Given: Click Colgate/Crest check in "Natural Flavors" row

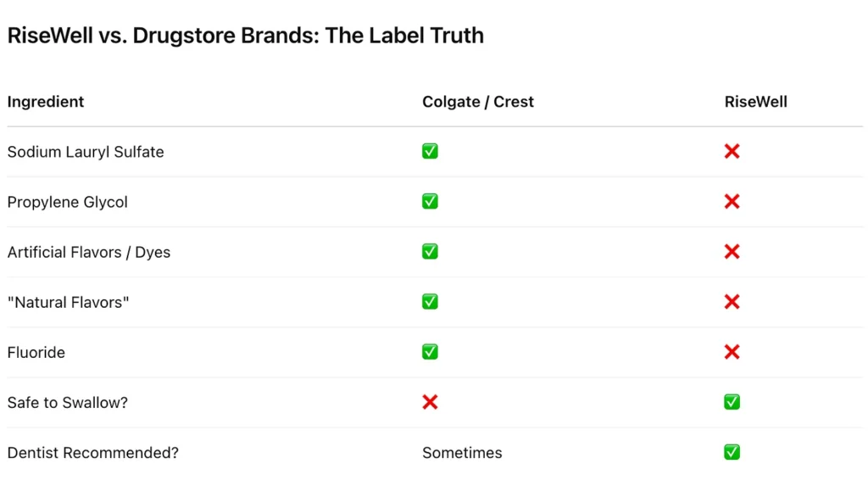Looking at the screenshot, I should pos(430,301).
